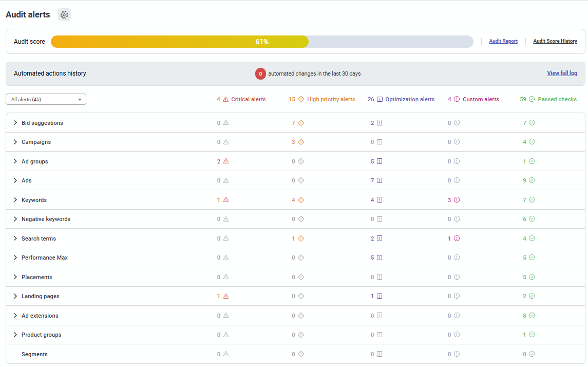Screen dimensions: 588x367
Task: Click the High priority alerts diamond icon
Action: click(x=302, y=99)
